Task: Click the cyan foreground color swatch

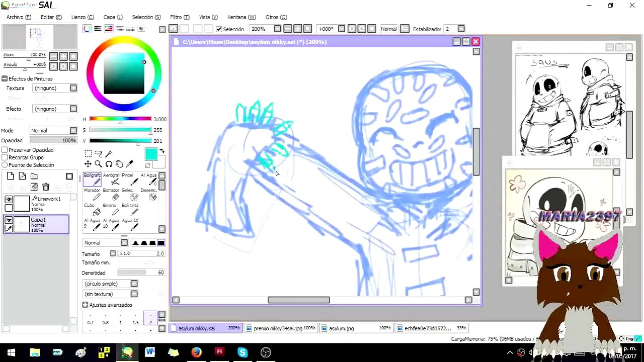Action: pos(151,155)
